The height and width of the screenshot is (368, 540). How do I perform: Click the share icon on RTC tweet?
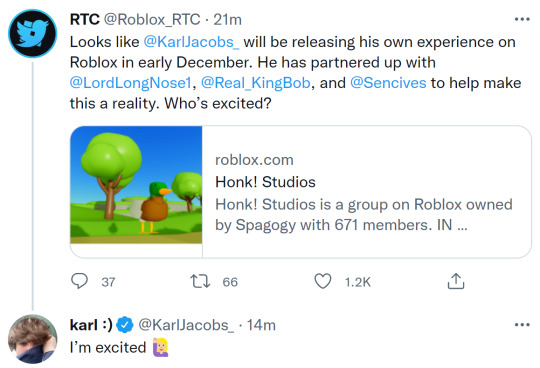click(x=456, y=281)
